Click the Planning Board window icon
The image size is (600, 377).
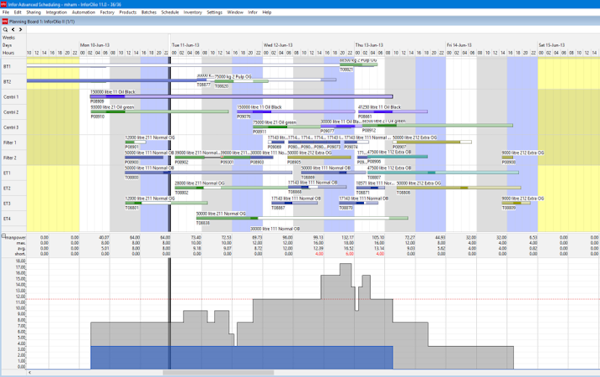(x=5, y=21)
